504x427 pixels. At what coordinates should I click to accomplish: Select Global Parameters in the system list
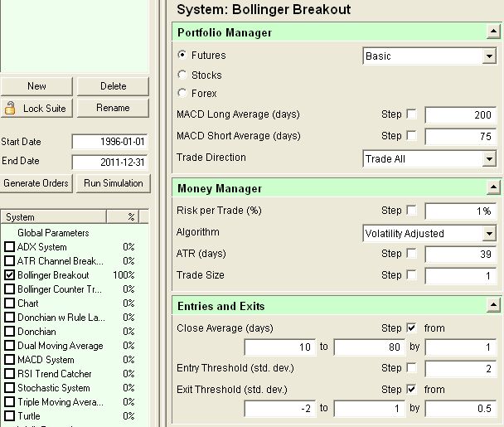(53, 233)
